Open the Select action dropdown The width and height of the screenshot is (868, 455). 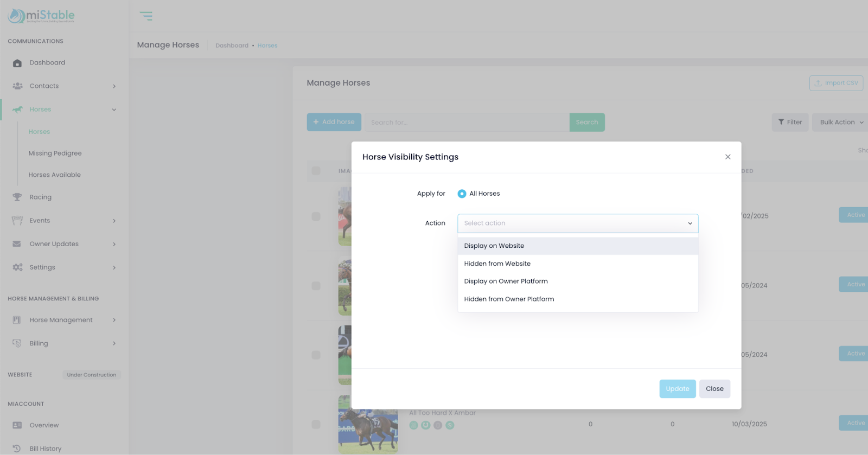click(x=578, y=223)
